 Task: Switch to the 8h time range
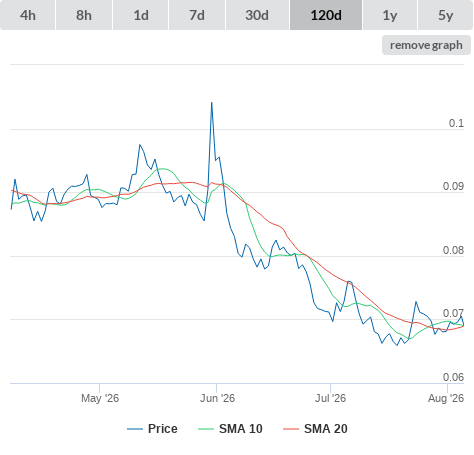tap(84, 15)
